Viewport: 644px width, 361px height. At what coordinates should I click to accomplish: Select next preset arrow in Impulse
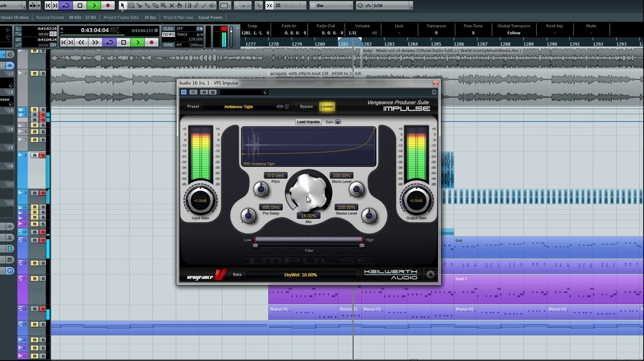pos(282,107)
